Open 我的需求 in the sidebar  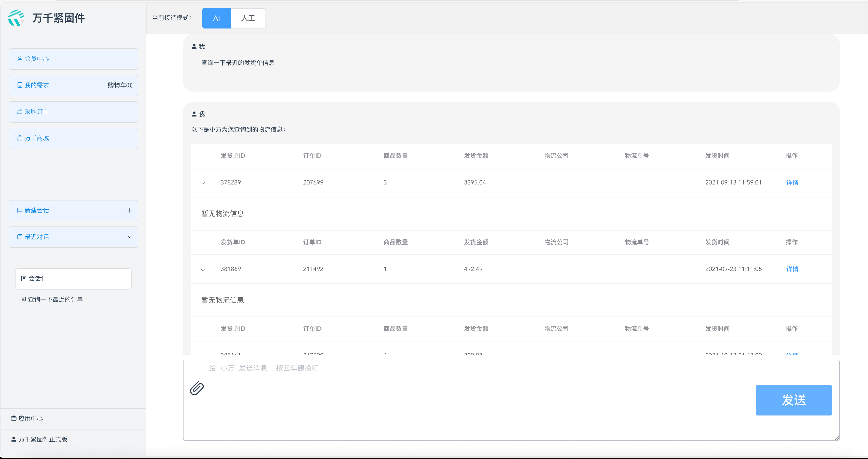click(37, 85)
